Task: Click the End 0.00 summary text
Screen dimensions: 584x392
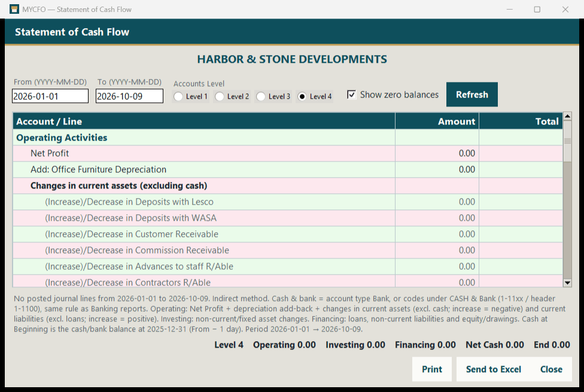Action: (x=552, y=345)
